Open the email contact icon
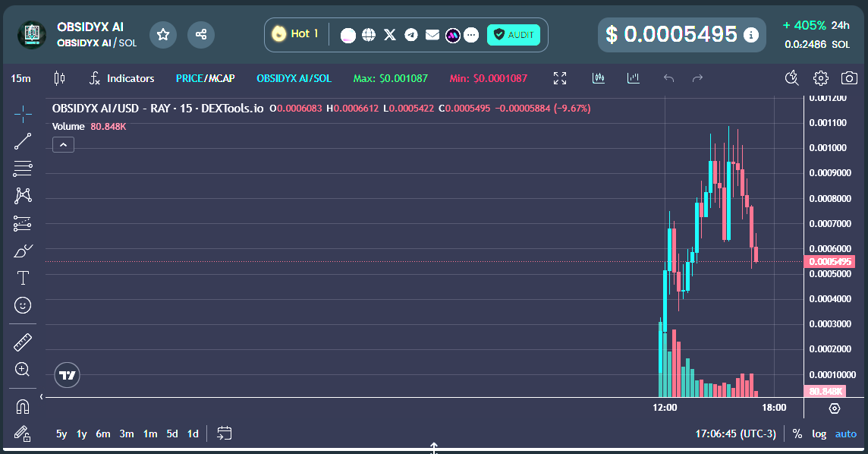This screenshot has height=454, width=868. pyautogui.click(x=432, y=35)
